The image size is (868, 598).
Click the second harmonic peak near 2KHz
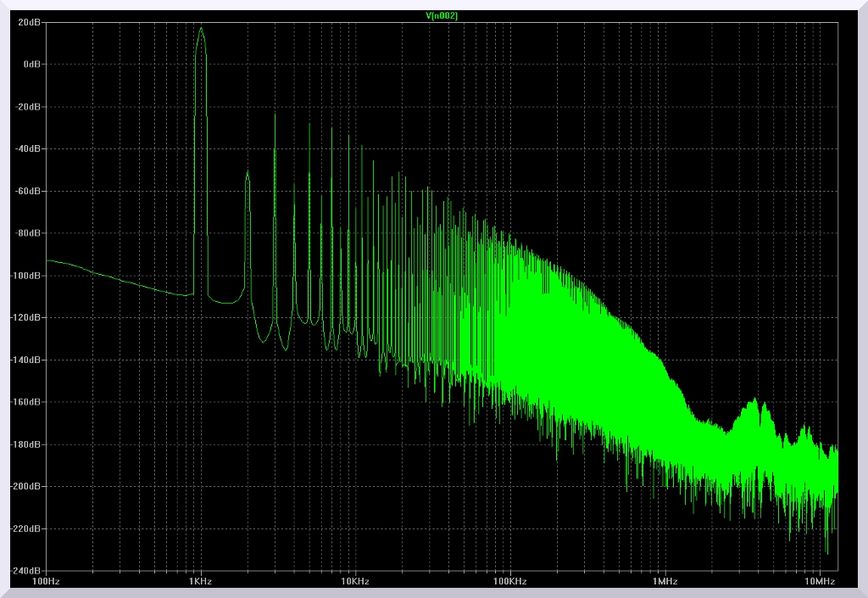(x=248, y=173)
